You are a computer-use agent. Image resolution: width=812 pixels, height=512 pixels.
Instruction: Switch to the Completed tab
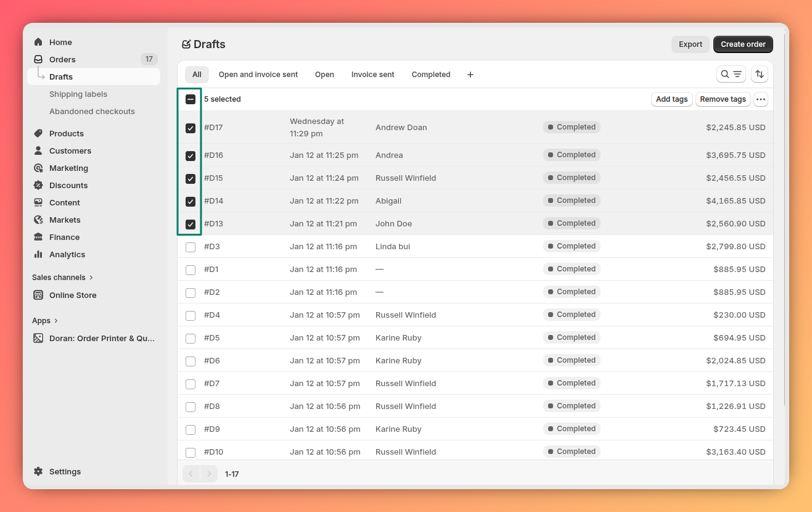click(x=431, y=75)
